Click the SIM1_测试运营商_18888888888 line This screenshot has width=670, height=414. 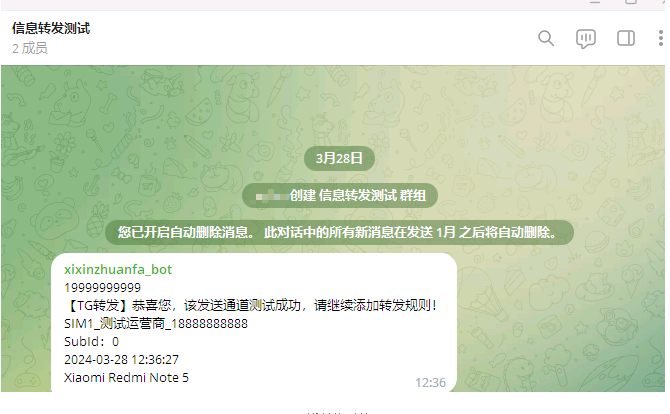pos(156,323)
